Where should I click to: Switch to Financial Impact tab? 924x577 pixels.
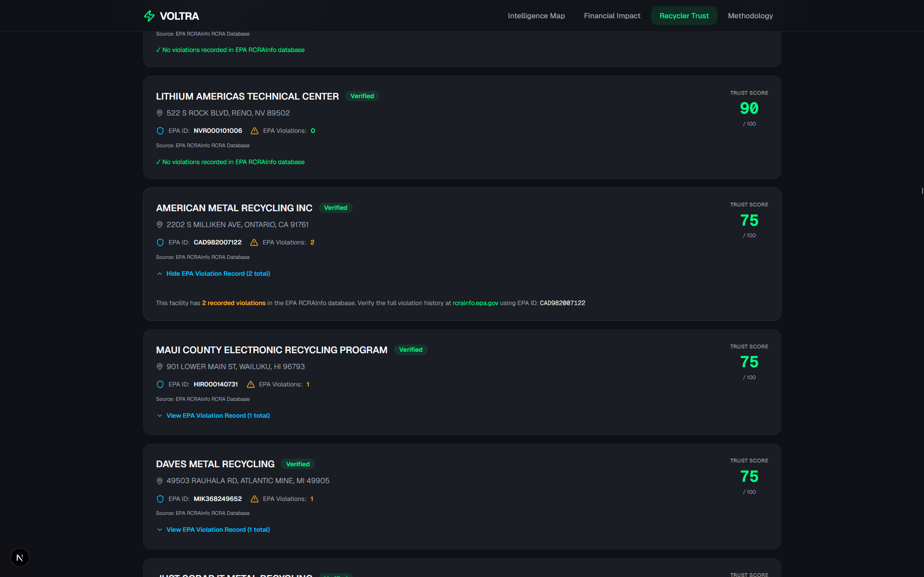pyautogui.click(x=612, y=16)
